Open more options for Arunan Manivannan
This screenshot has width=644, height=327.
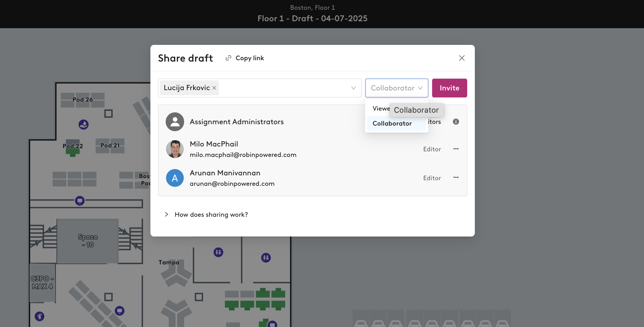point(456,177)
